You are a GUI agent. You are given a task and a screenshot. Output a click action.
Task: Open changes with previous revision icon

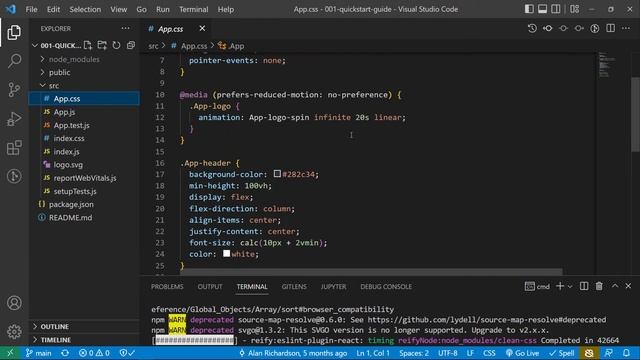pos(548,28)
